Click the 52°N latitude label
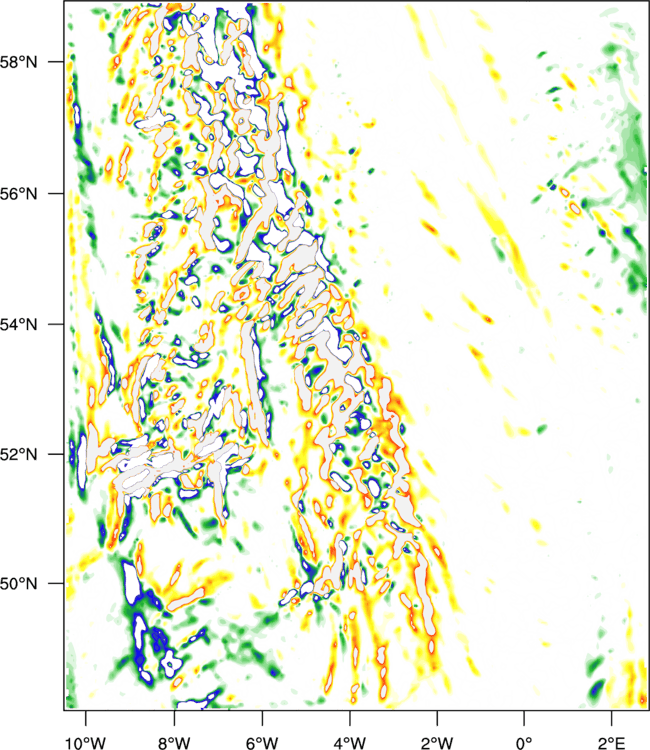 point(18,454)
